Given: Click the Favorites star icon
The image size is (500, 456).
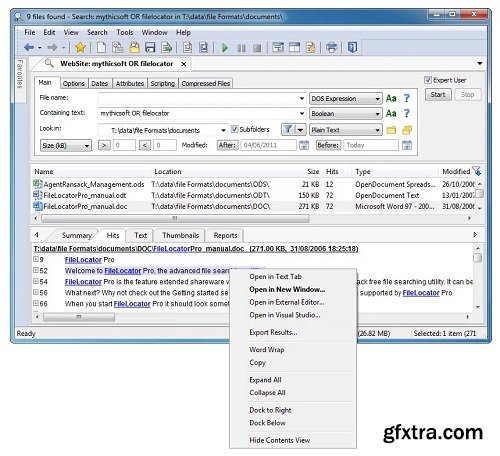Looking at the screenshot, I should point(80,48).
